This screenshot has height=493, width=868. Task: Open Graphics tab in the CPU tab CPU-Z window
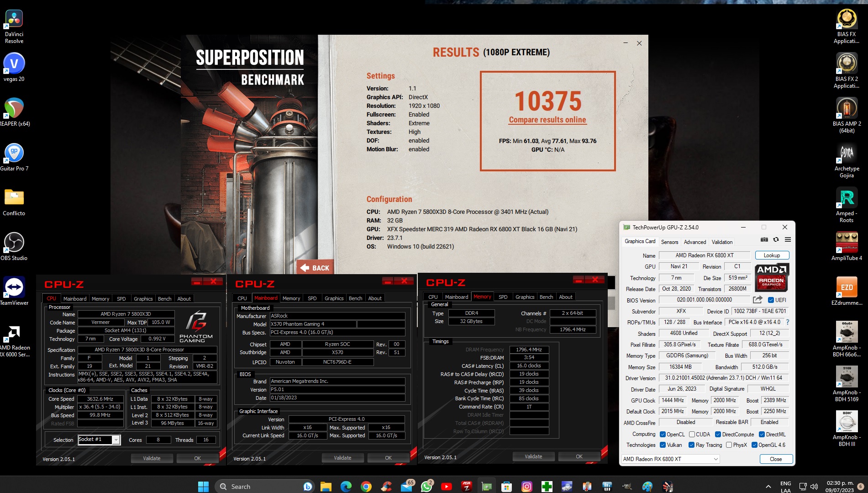[143, 299]
